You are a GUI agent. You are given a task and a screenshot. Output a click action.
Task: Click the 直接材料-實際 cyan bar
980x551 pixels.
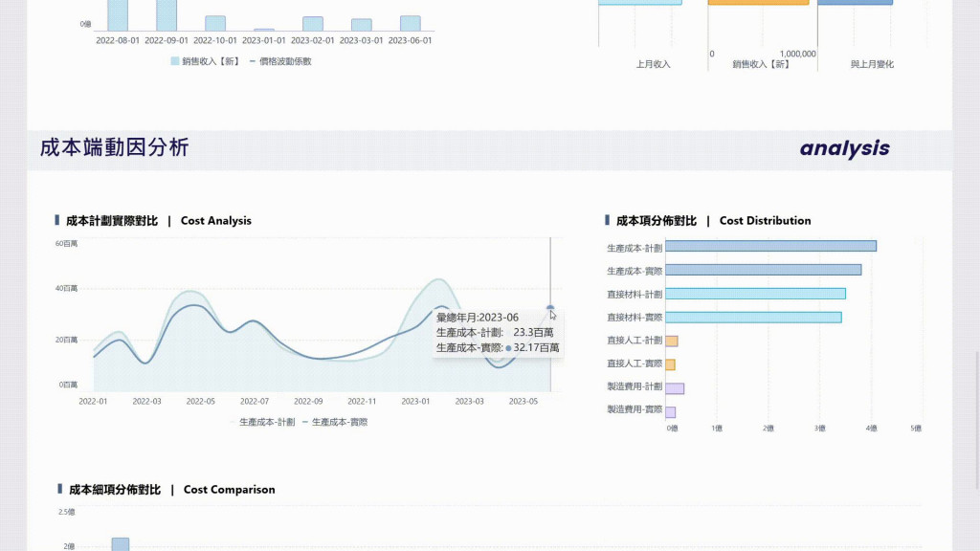pos(753,318)
